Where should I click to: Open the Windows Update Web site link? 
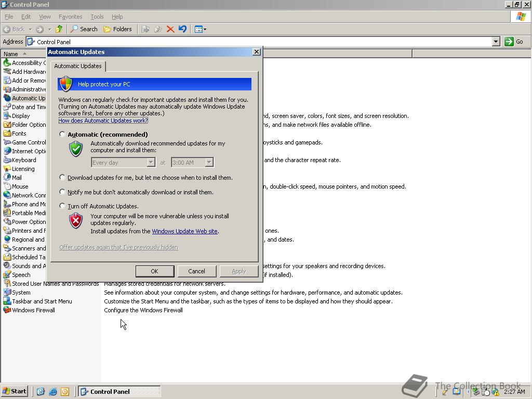(x=184, y=231)
